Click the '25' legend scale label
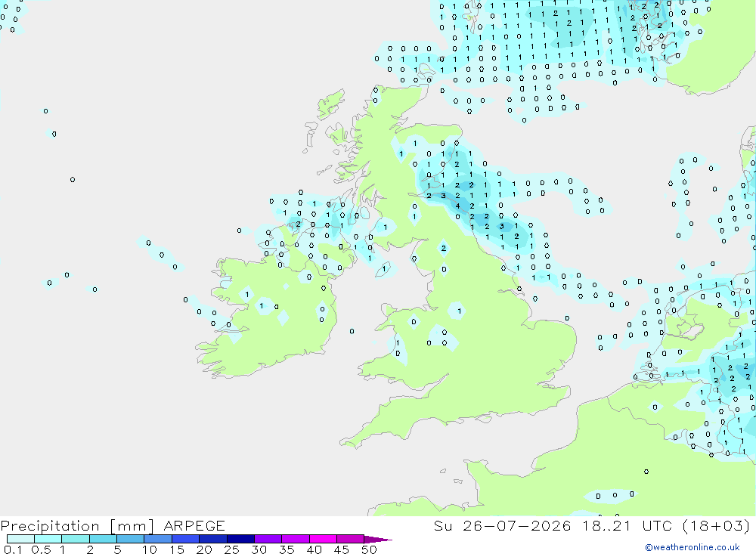Image resolution: width=756 pixels, height=554 pixels. click(232, 549)
